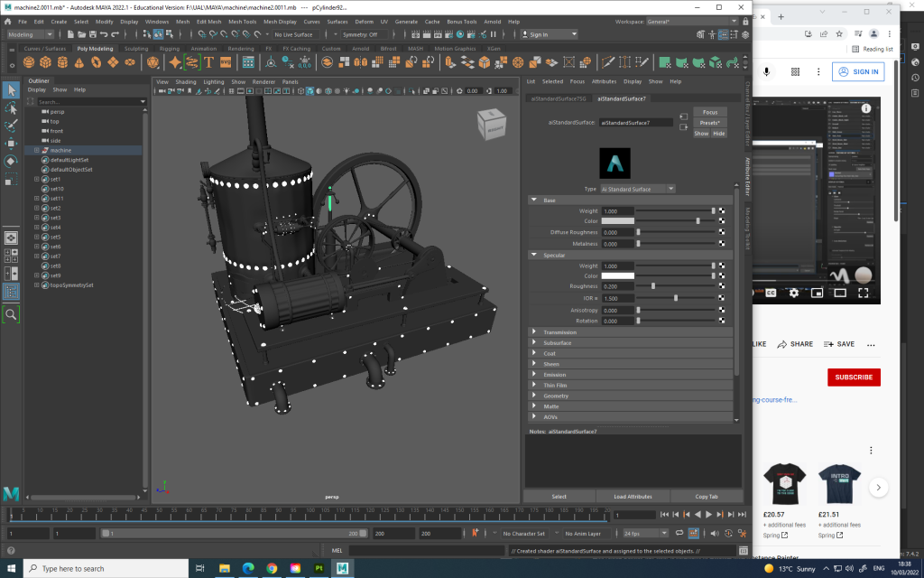This screenshot has height=578, width=924.
Task: Open File Explorer from the taskbar
Action: click(224, 569)
